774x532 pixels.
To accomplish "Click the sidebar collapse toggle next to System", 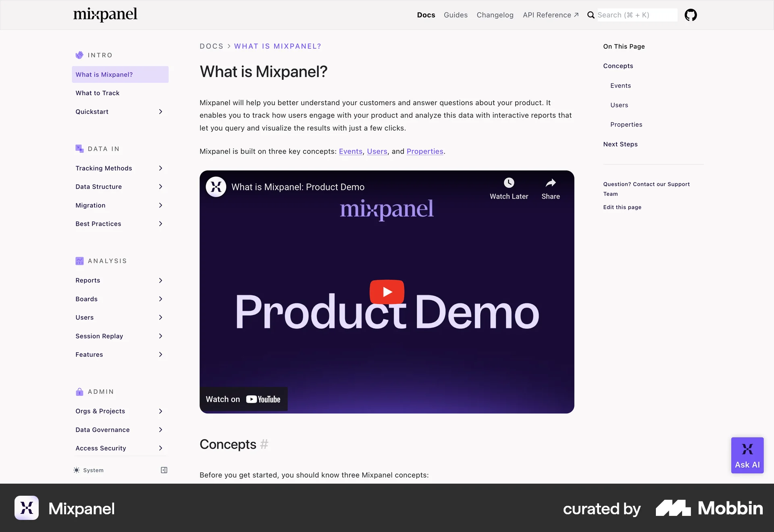I will (163, 470).
